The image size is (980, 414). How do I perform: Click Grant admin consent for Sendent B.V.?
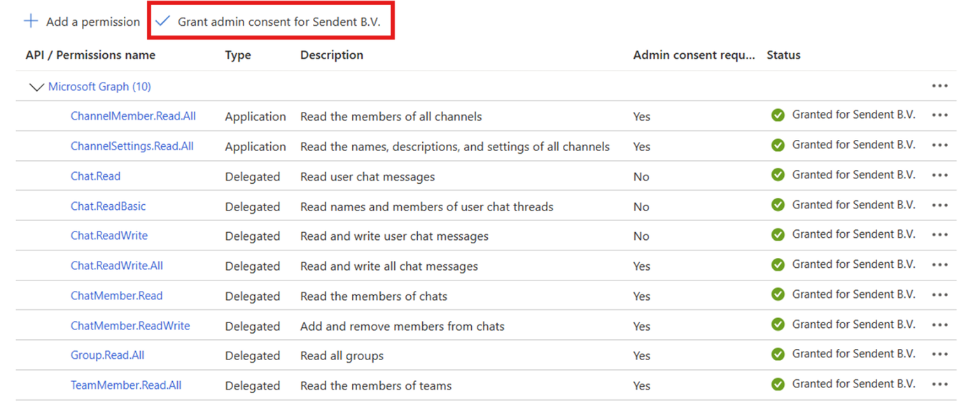pos(279,22)
